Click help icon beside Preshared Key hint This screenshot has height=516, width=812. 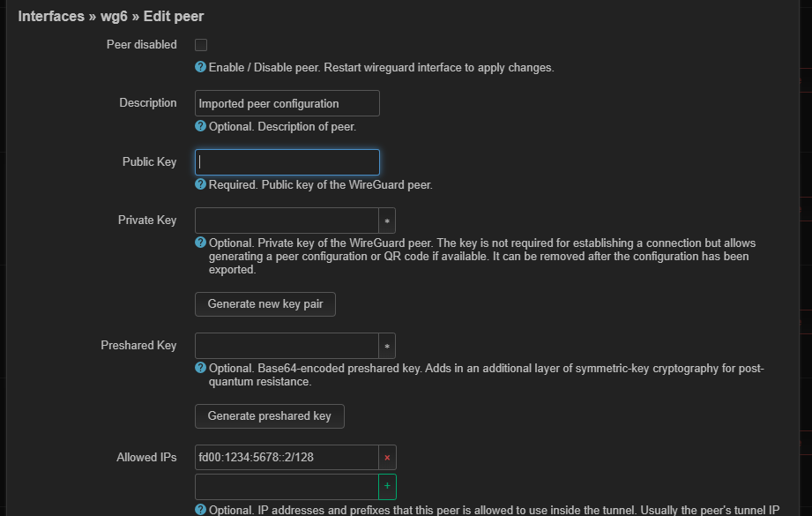pyautogui.click(x=200, y=369)
